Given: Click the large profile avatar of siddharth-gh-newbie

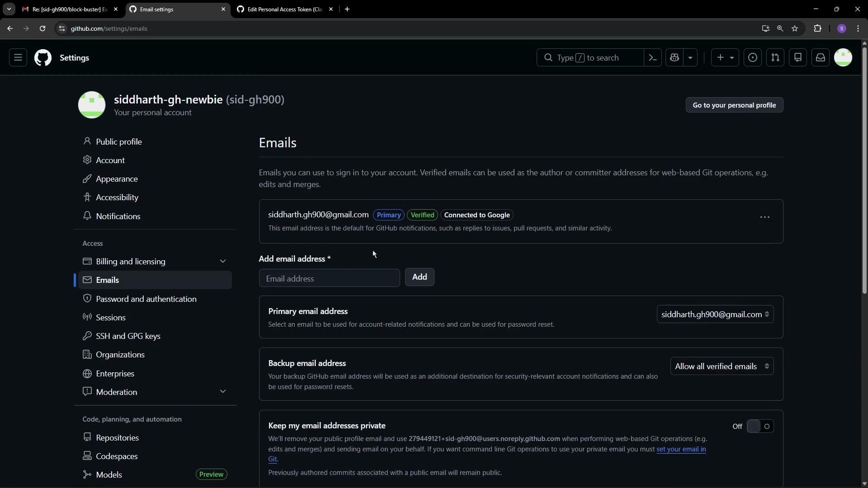Looking at the screenshot, I should pos(92,105).
